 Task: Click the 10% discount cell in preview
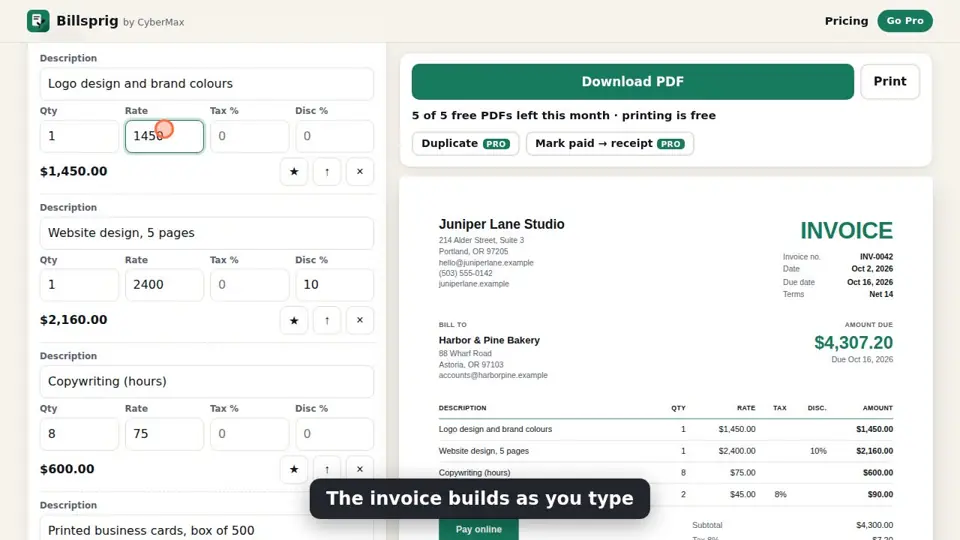[818, 451]
